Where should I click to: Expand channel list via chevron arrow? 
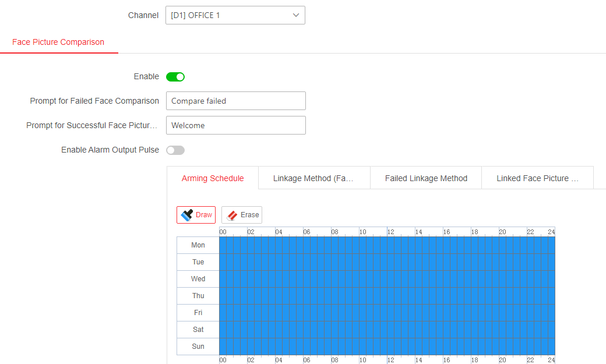click(x=296, y=15)
